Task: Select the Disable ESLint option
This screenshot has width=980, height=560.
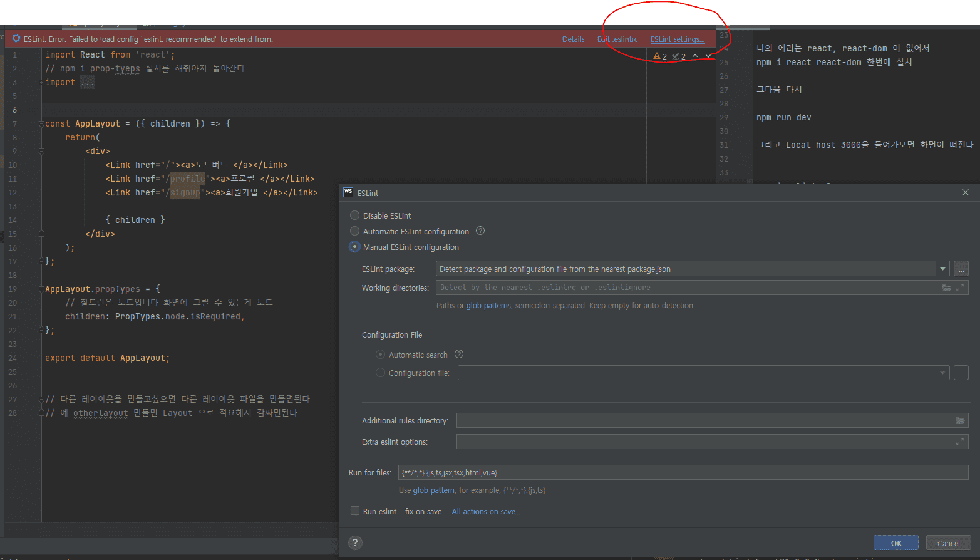Action: 354,215
